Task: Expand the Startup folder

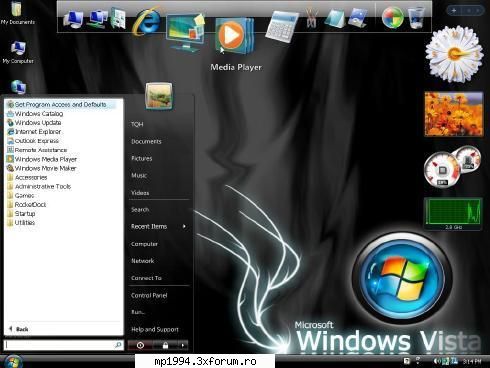Action: tap(21, 213)
